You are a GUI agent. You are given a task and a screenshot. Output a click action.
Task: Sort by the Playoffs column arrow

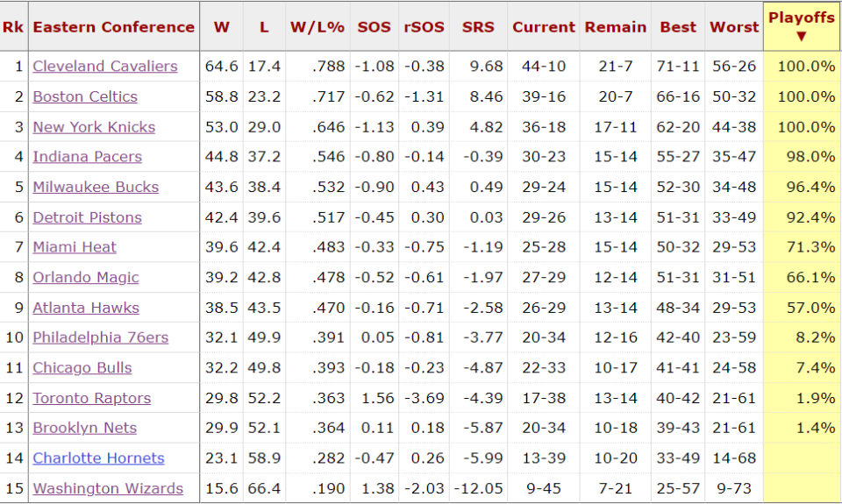(x=801, y=37)
